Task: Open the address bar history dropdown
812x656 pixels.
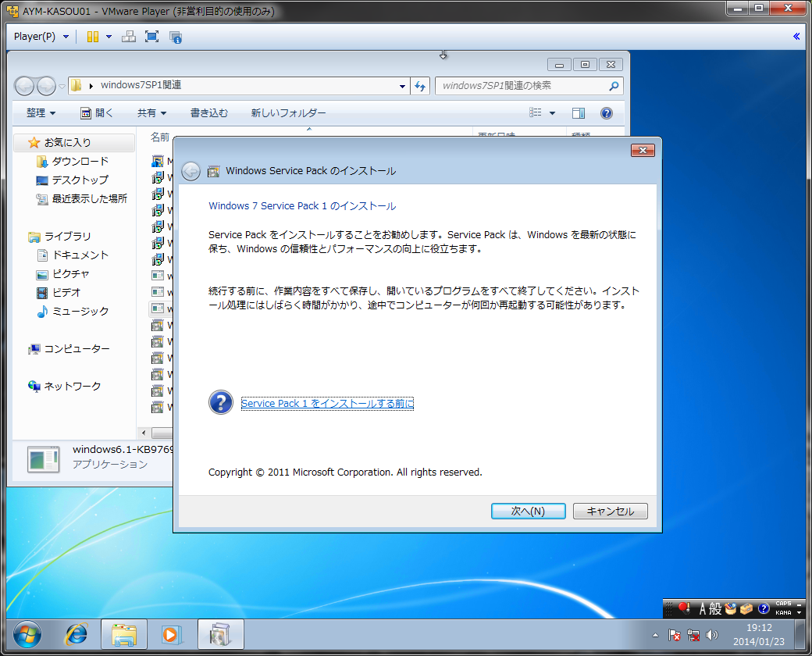Action: pyautogui.click(x=402, y=86)
